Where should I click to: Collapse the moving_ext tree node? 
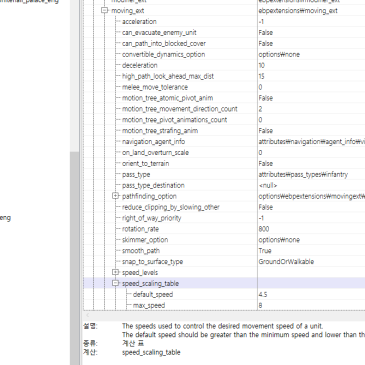click(x=105, y=10)
